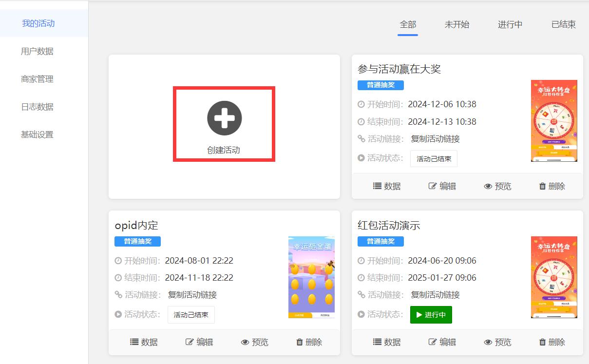Open 数据 for 参与活动赢在大奖 activity
This screenshot has height=364, width=589.
386,186
